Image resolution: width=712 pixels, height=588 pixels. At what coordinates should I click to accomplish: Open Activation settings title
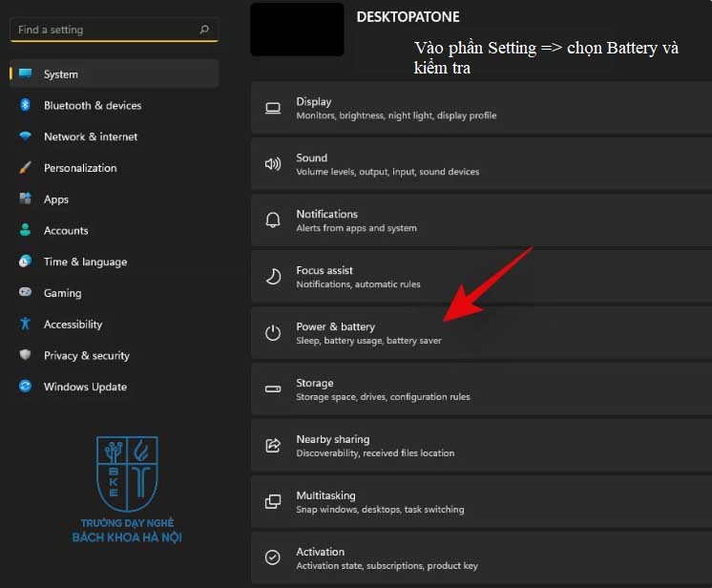[320, 552]
